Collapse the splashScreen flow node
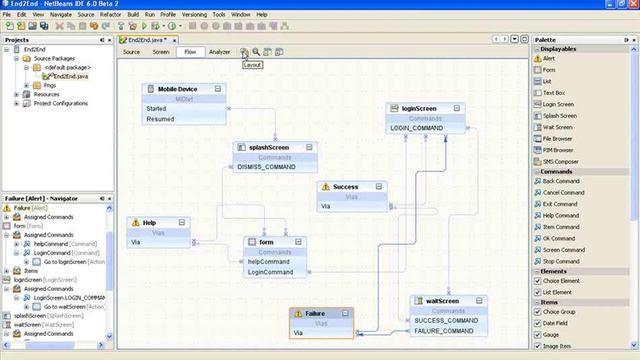The height and width of the screenshot is (360, 640). (x=309, y=147)
